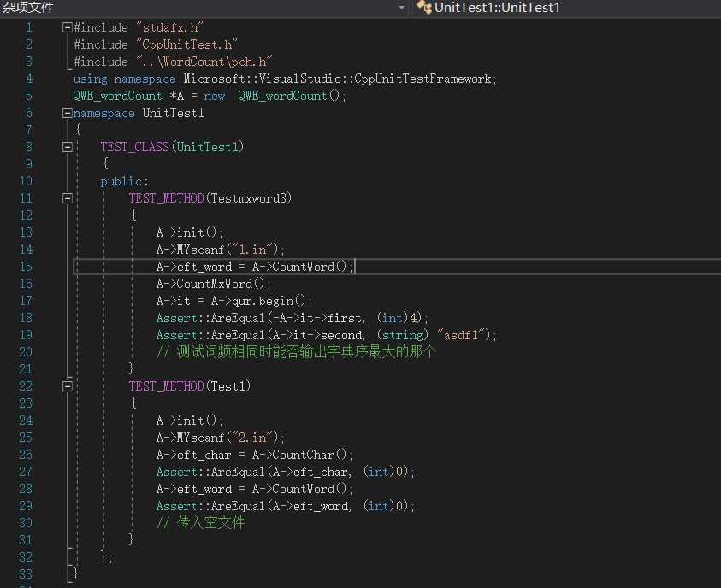Click A->qur.begin() on line 17
Viewport: 721px width, 588px height.
[261, 301]
